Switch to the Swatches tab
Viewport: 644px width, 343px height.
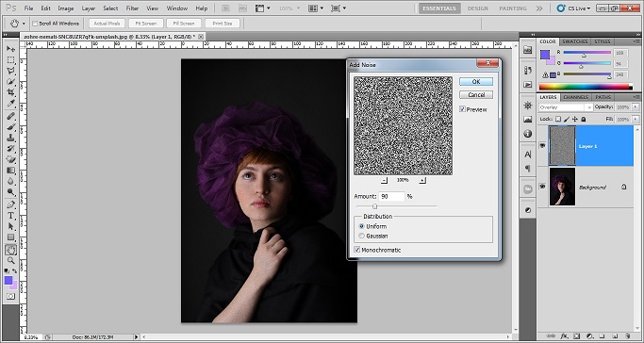coord(574,41)
